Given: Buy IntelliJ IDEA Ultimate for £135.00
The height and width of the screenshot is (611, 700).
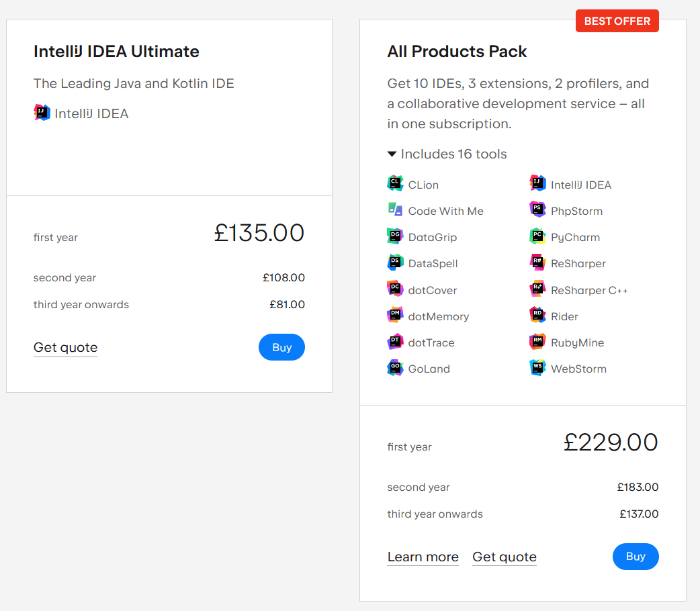Looking at the screenshot, I should click(x=281, y=347).
